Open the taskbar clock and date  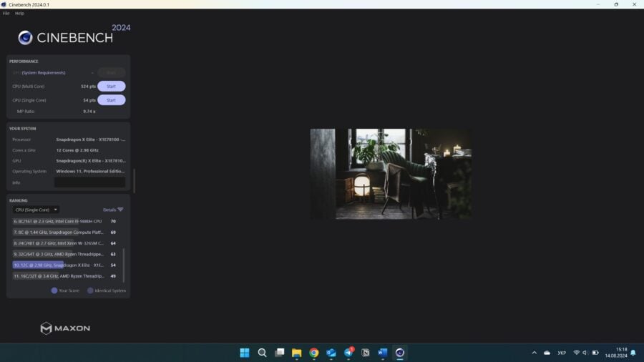pyautogui.click(x=616, y=353)
